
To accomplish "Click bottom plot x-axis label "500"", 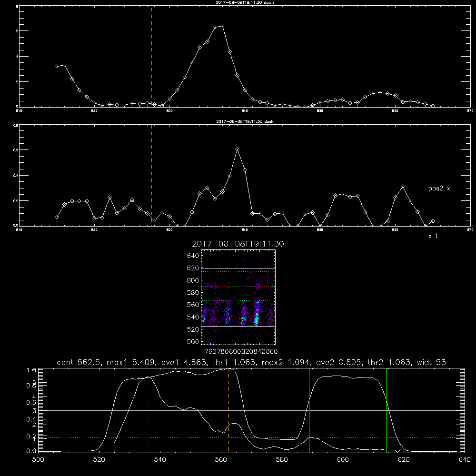I will pyautogui.click(x=38, y=460).
